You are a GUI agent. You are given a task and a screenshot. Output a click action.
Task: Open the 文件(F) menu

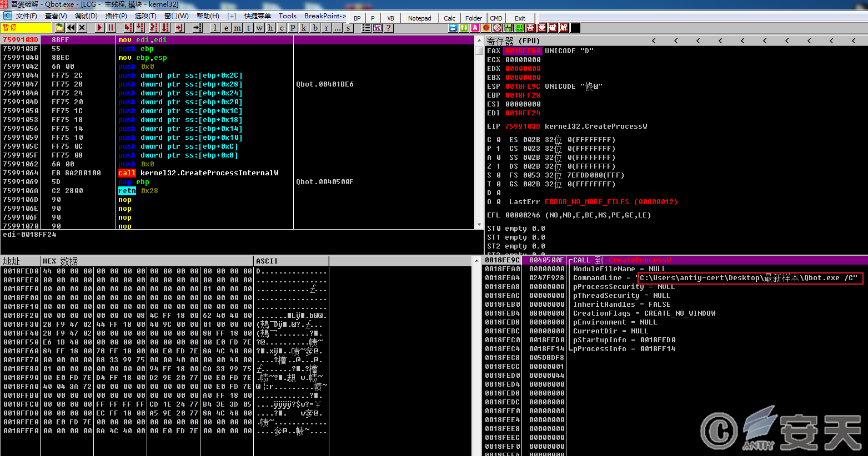coord(27,16)
